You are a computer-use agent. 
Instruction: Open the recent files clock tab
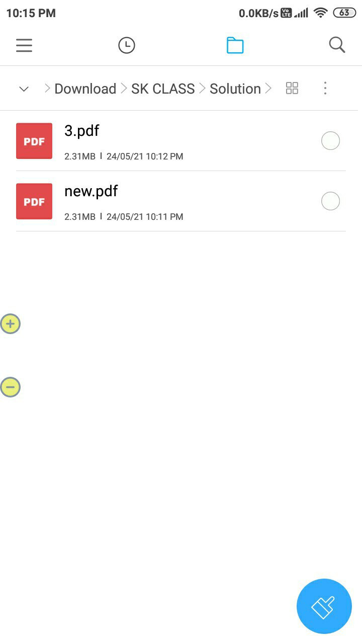[127, 45]
